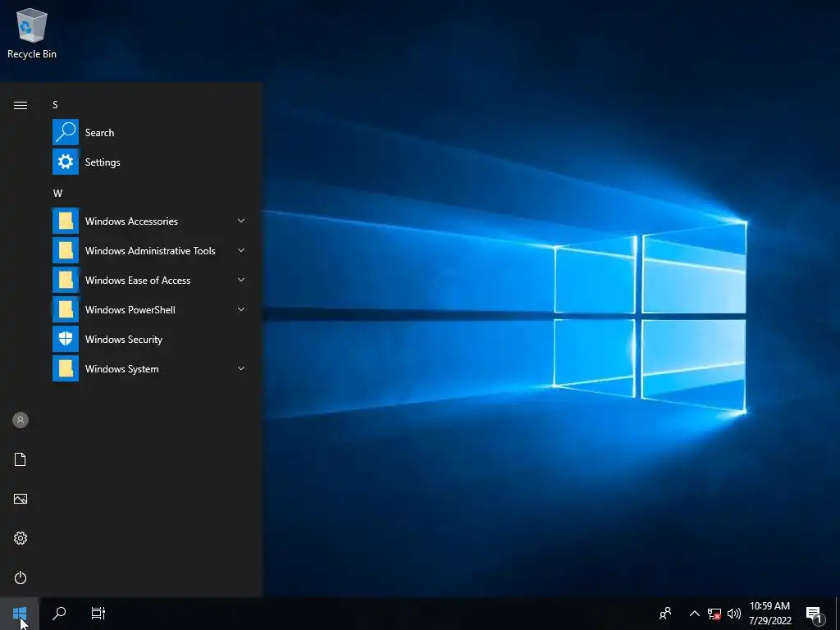
Task: Click the letter W section header
Action: point(58,194)
